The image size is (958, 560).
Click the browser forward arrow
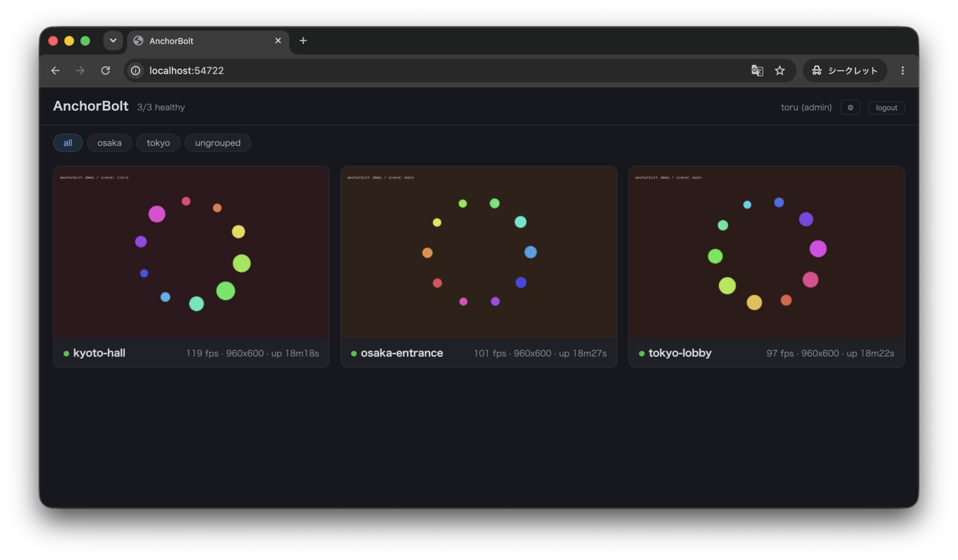pyautogui.click(x=80, y=71)
